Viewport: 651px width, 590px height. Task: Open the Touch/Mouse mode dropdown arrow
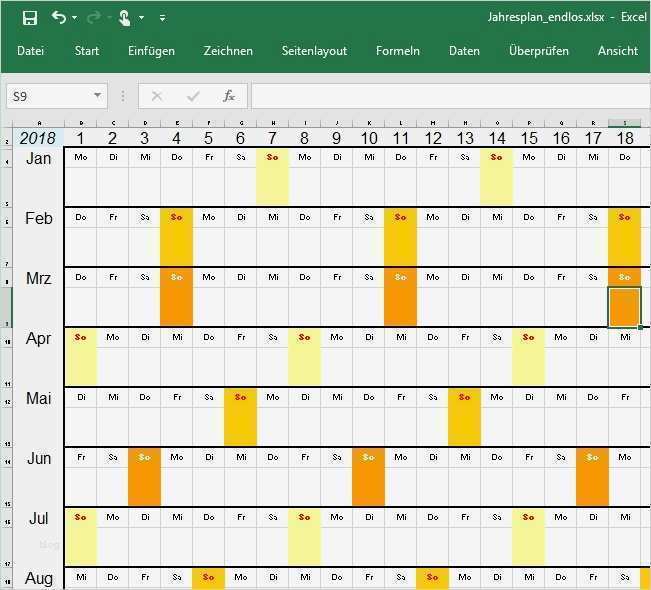(142, 18)
